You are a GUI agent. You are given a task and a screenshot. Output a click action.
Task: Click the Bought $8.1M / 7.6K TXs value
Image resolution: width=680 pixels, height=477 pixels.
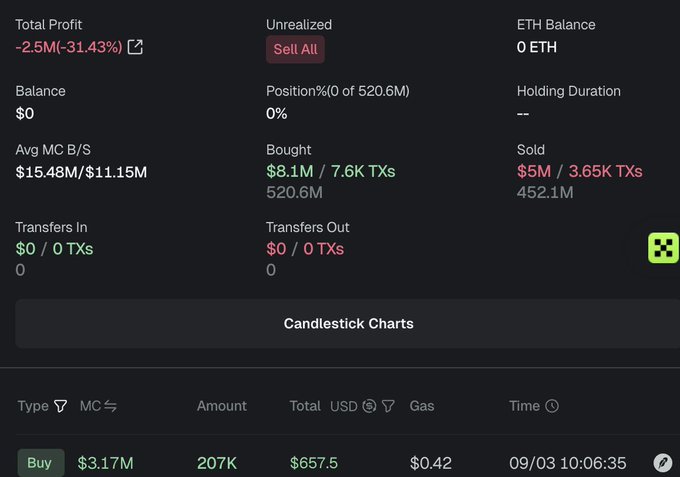(x=330, y=171)
